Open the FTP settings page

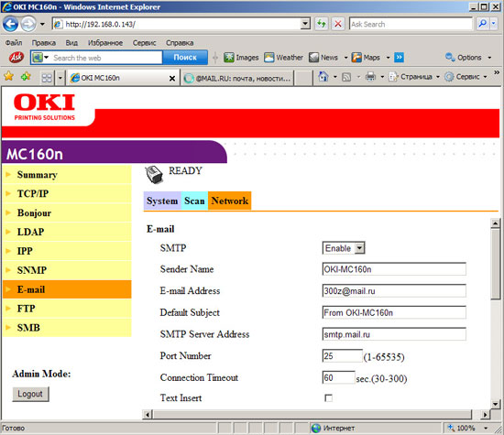pyautogui.click(x=67, y=309)
